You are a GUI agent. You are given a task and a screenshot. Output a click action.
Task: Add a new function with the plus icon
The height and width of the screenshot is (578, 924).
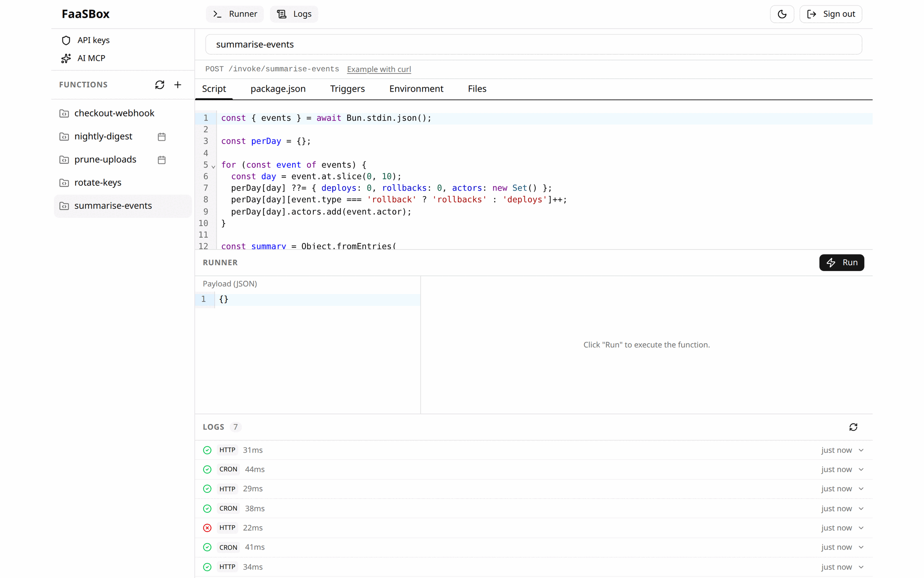click(x=178, y=85)
